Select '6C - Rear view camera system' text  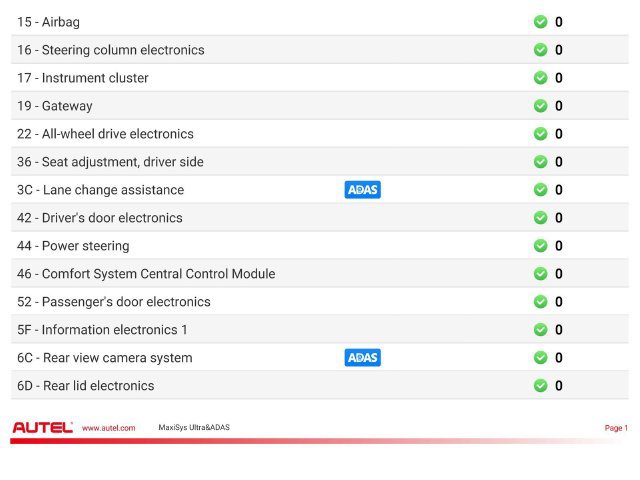(x=104, y=358)
